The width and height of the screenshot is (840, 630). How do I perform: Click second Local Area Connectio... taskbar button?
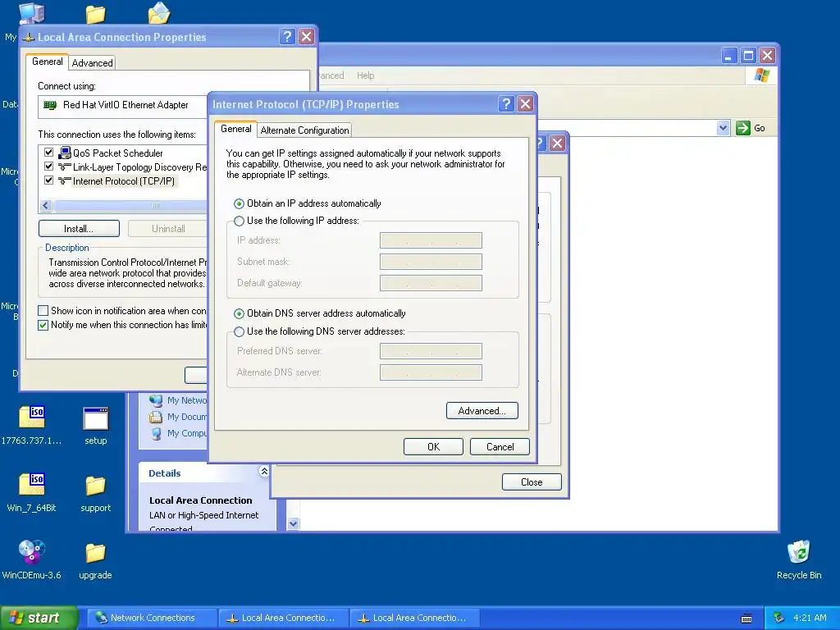coord(414,618)
